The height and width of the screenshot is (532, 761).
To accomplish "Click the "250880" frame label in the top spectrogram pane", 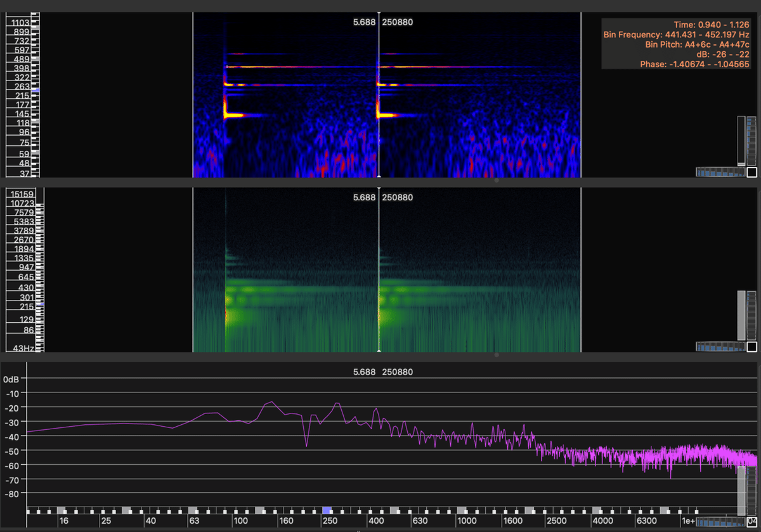I will click(398, 22).
